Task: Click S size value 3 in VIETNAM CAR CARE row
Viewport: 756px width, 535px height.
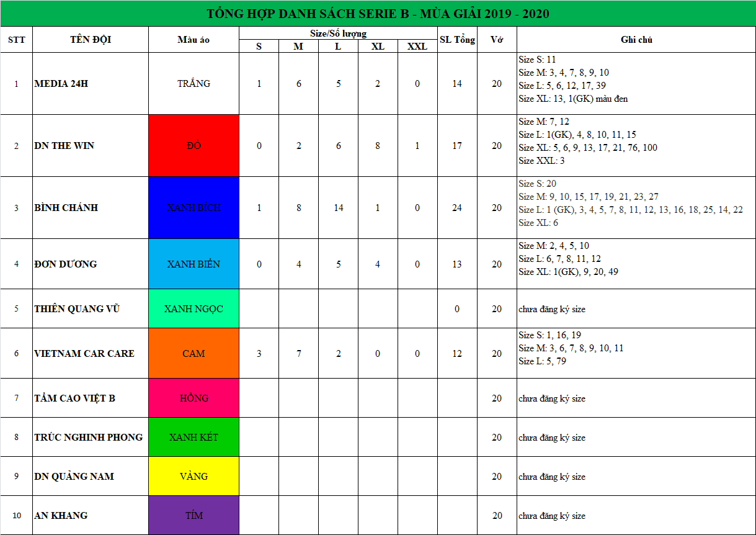Action: click(x=259, y=354)
